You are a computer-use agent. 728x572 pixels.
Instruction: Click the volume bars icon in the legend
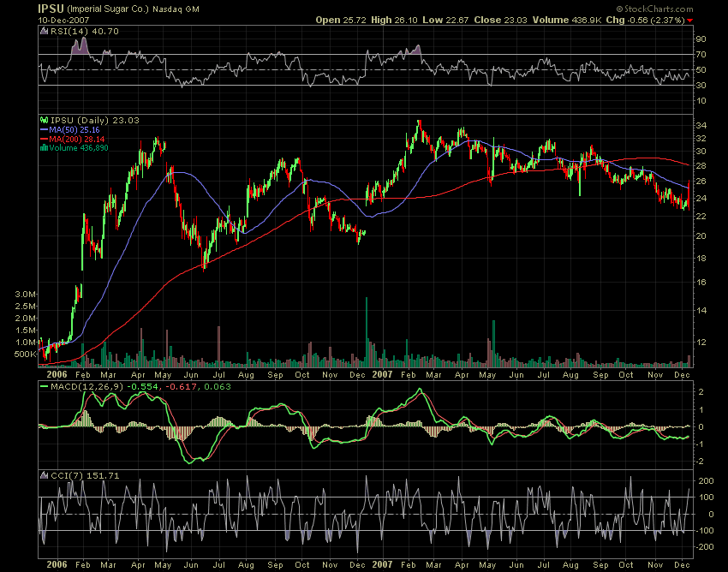coord(44,147)
